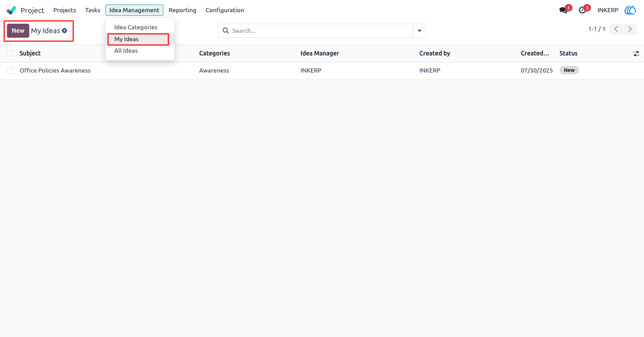Open the activities clock icon
This screenshot has width=644, height=337.
click(582, 10)
